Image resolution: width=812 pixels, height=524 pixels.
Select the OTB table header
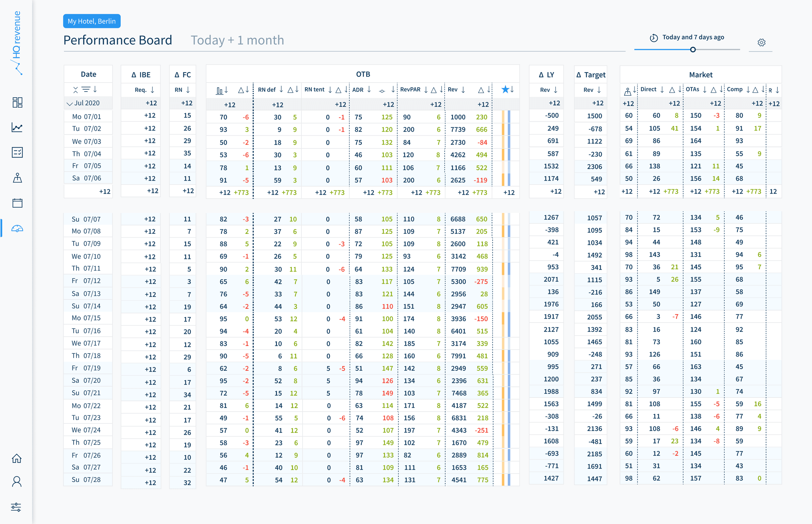coord(363,74)
